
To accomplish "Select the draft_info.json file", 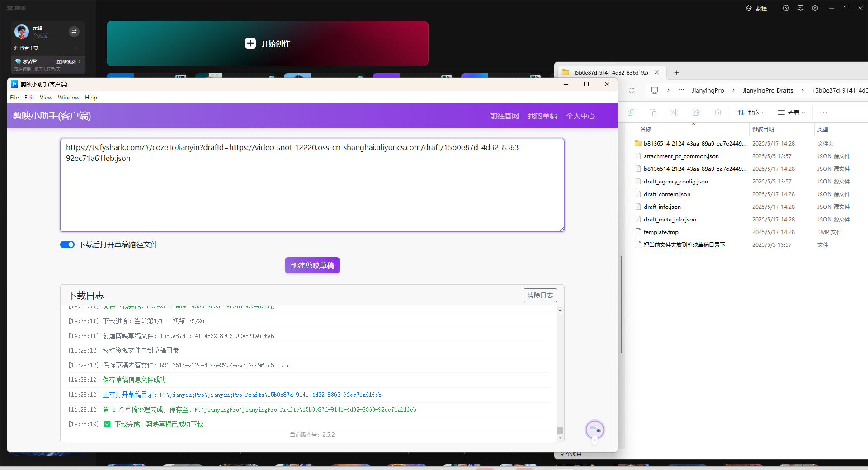I will pos(662,207).
